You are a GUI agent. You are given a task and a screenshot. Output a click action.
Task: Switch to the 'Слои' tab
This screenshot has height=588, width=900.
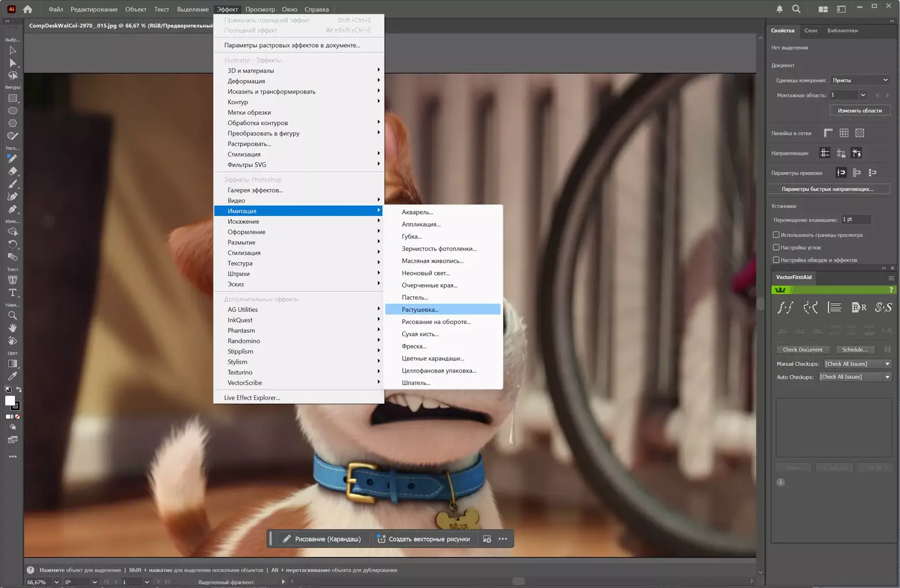click(811, 31)
